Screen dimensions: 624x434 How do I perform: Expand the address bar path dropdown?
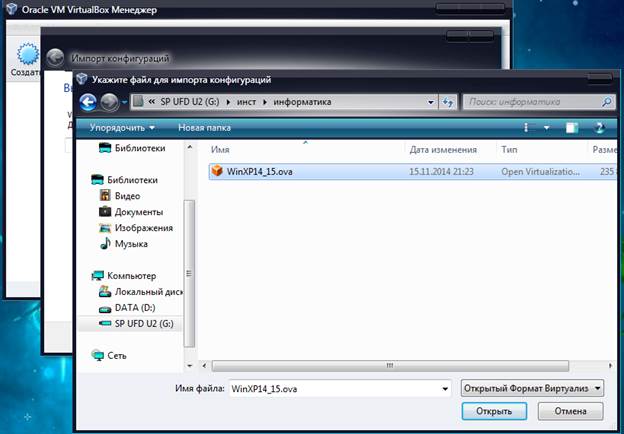(431, 102)
